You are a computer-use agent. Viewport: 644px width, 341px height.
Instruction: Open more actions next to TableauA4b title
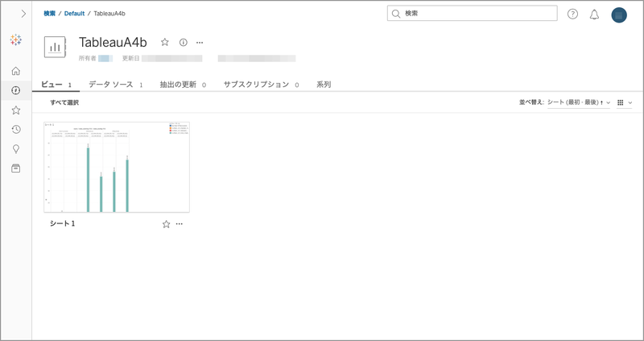point(200,43)
